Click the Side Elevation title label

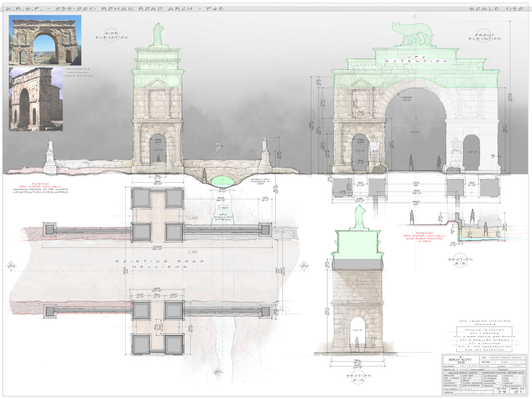(x=112, y=35)
